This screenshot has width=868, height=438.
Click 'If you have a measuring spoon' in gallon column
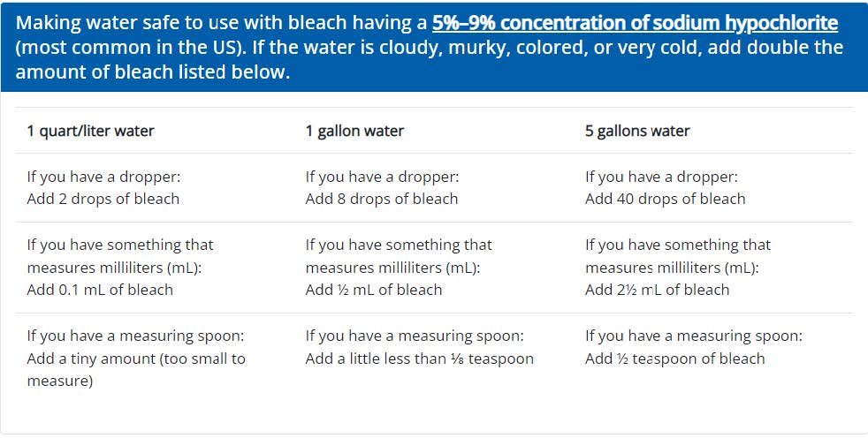point(415,336)
